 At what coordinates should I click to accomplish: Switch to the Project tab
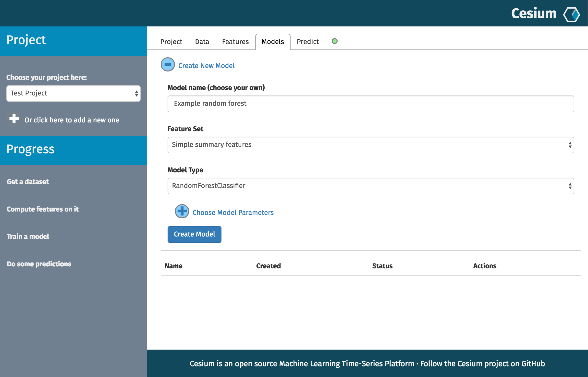coord(171,42)
